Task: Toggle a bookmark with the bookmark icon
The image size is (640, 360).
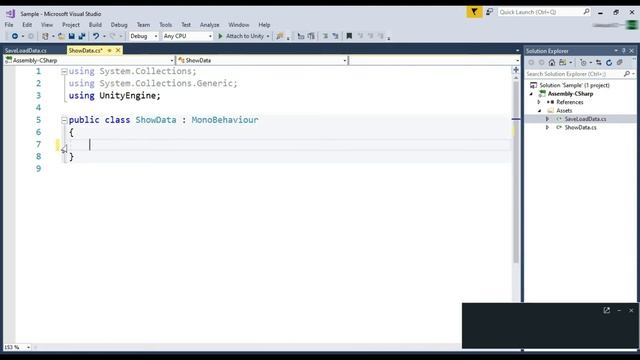Action: [349, 36]
